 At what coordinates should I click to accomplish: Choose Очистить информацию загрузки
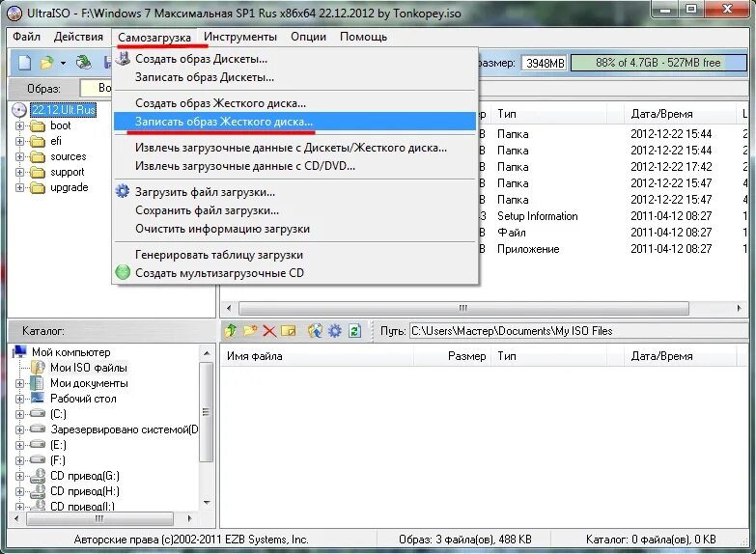coord(295,229)
